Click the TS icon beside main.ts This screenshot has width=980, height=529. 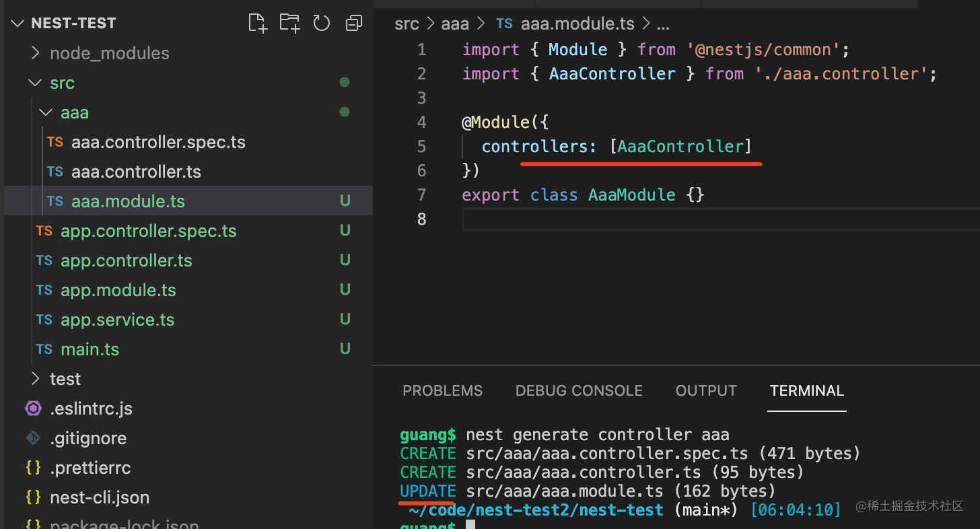coord(44,349)
